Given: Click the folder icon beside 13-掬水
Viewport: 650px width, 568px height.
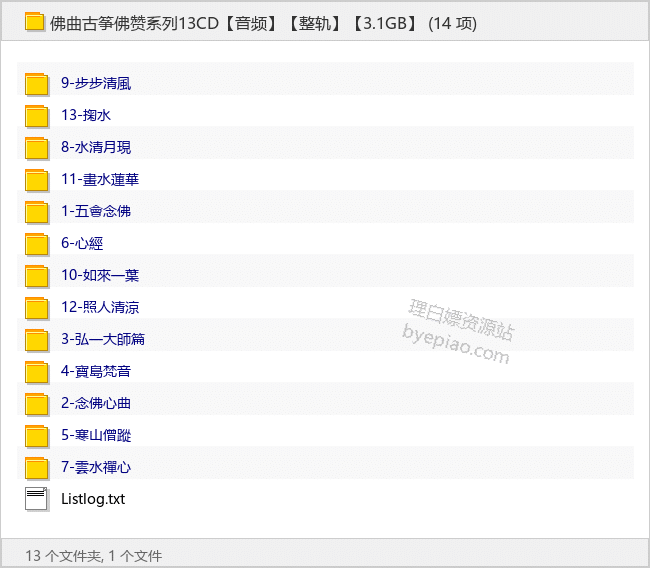Looking at the screenshot, I should click(x=36, y=116).
